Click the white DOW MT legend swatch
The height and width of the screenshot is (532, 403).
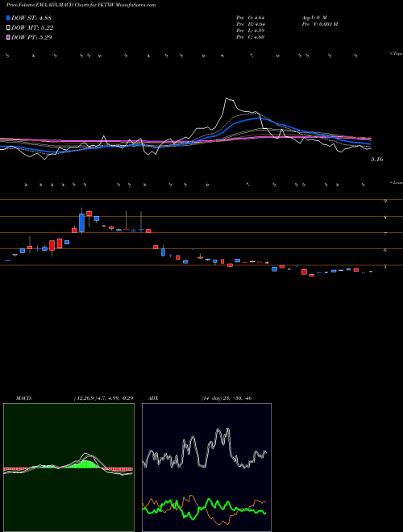tap(8, 28)
